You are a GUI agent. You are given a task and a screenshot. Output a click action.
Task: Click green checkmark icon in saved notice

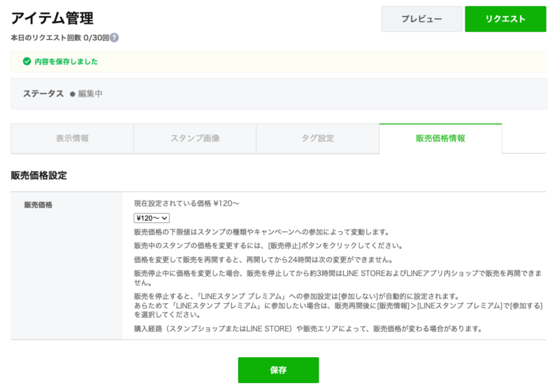(27, 61)
